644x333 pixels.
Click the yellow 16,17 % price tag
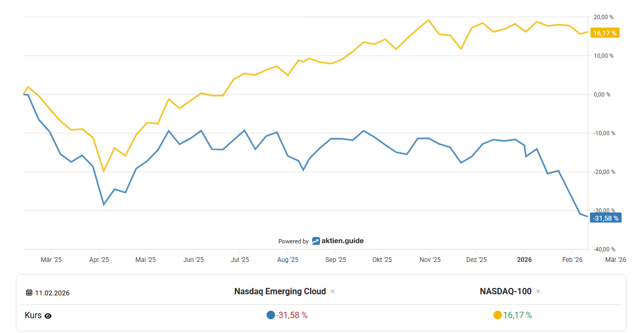click(605, 33)
